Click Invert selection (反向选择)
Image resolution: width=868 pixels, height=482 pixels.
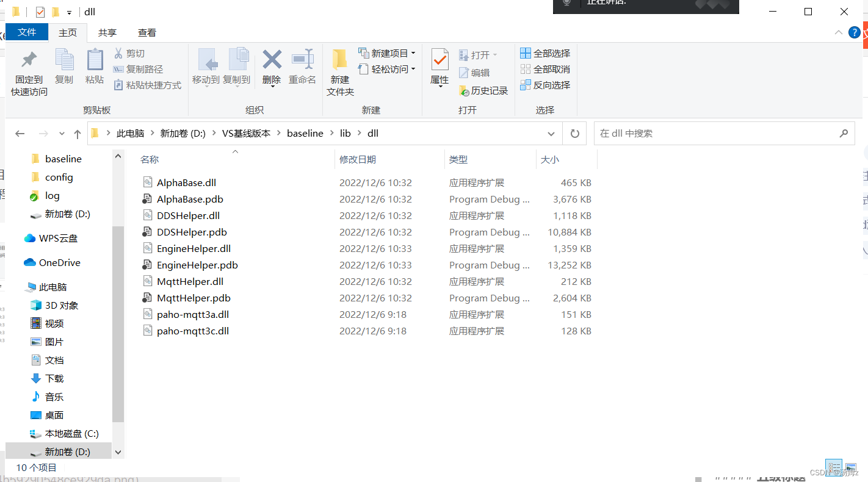[x=545, y=85]
